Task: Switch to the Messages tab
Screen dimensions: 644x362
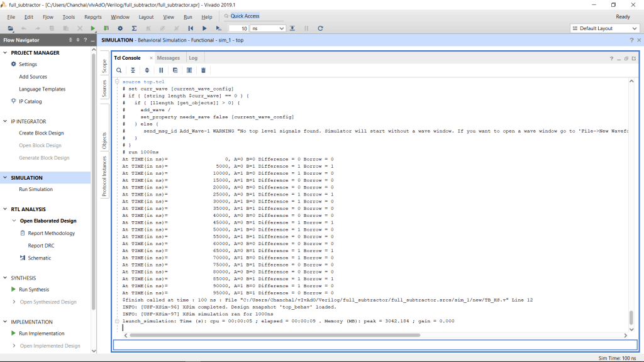Action: tap(169, 58)
